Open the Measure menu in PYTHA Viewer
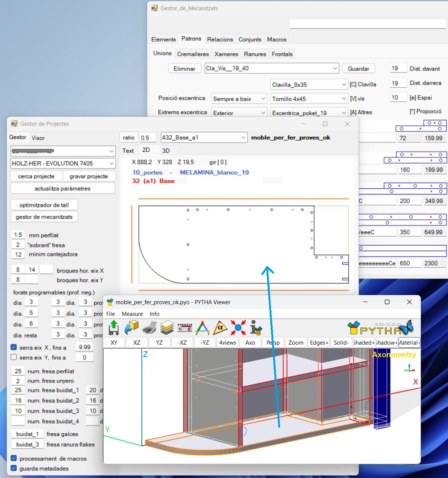 click(x=132, y=314)
